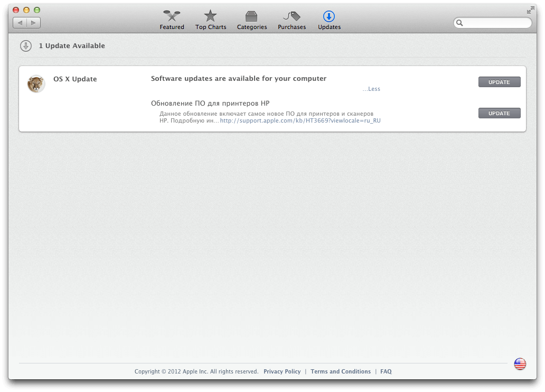Collapse details with the ...Less link

pos(371,89)
